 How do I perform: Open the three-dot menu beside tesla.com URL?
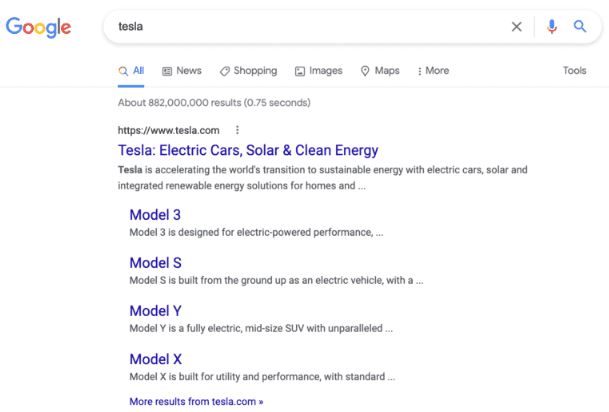coord(237,130)
